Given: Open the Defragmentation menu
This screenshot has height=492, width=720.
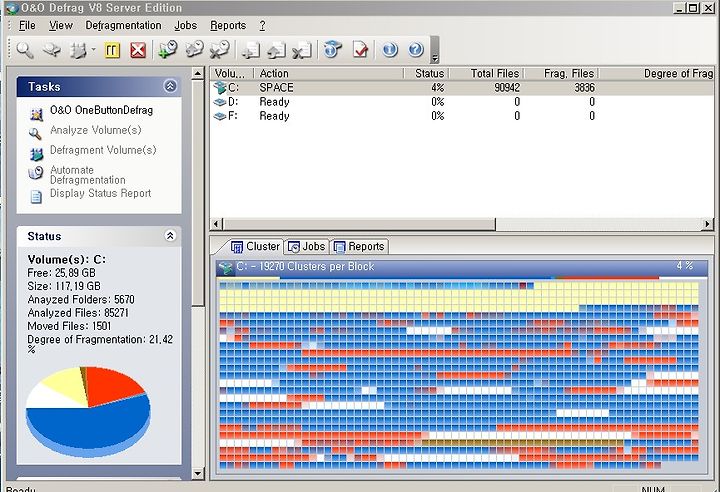Looking at the screenshot, I should pos(123,26).
